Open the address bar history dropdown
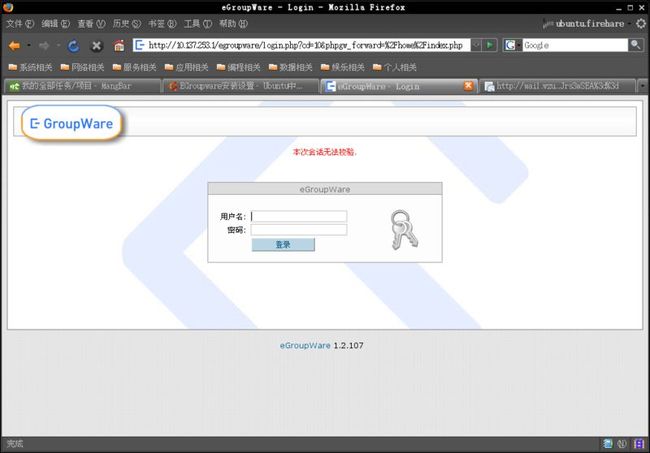Image resolution: width=650 pixels, height=453 pixels. pyautogui.click(x=476, y=45)
